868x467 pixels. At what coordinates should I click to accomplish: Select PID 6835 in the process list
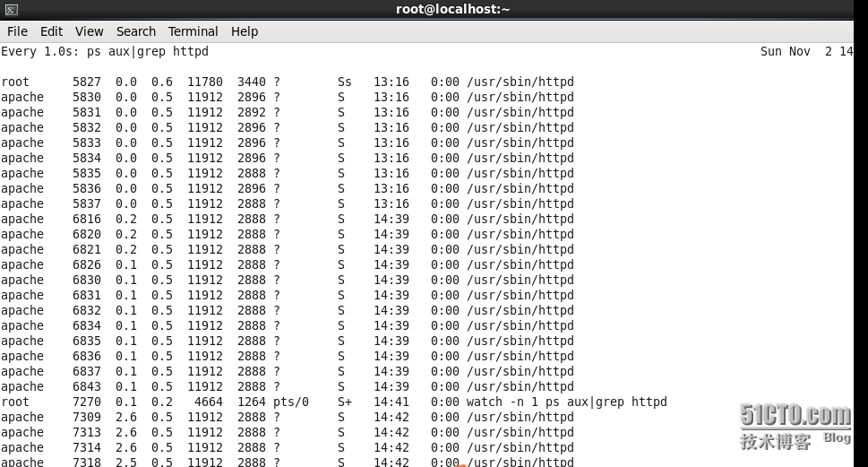coord(87,342)
